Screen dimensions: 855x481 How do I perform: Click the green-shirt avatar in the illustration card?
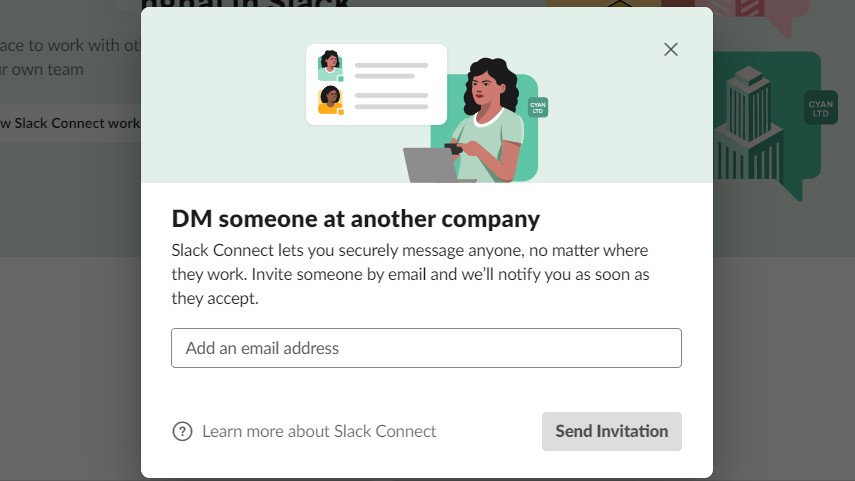point(330,66)
